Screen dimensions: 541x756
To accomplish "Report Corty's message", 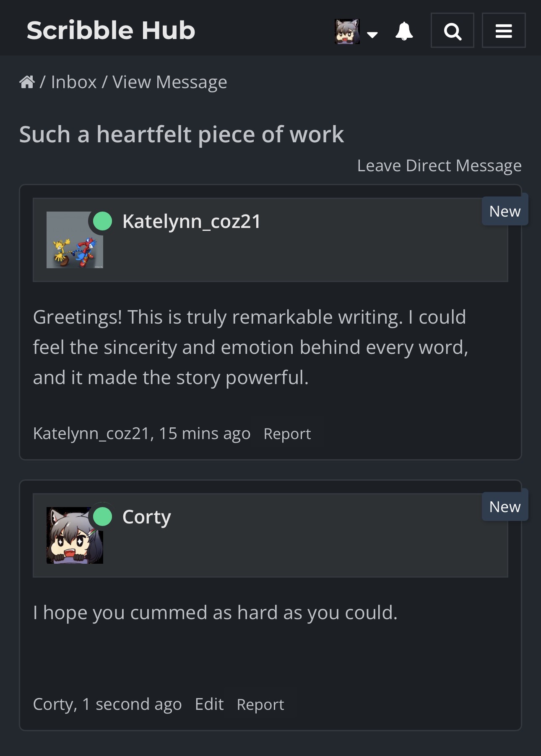I will pos(260,704).
